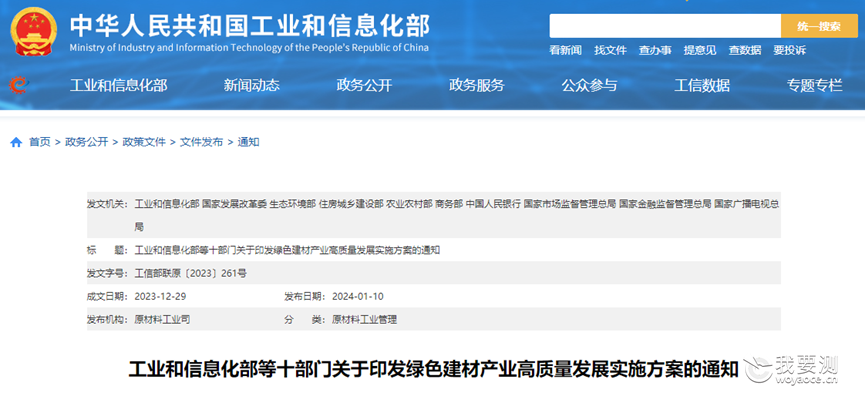Click the 找文件 quick link
This screenshot has height=396, width=865.
[610, 50]
